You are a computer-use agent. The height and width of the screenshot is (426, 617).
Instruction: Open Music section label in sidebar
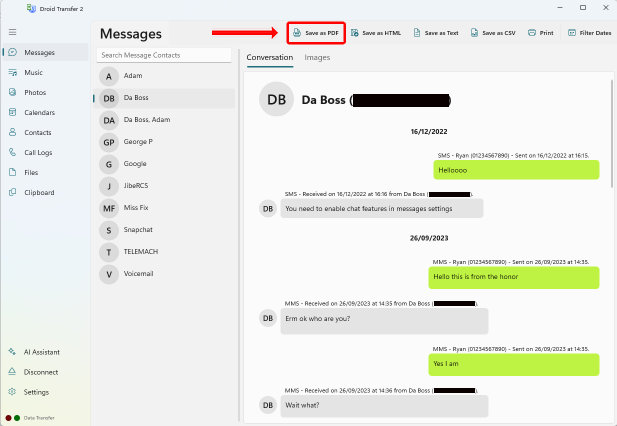[x=33, y=72]
